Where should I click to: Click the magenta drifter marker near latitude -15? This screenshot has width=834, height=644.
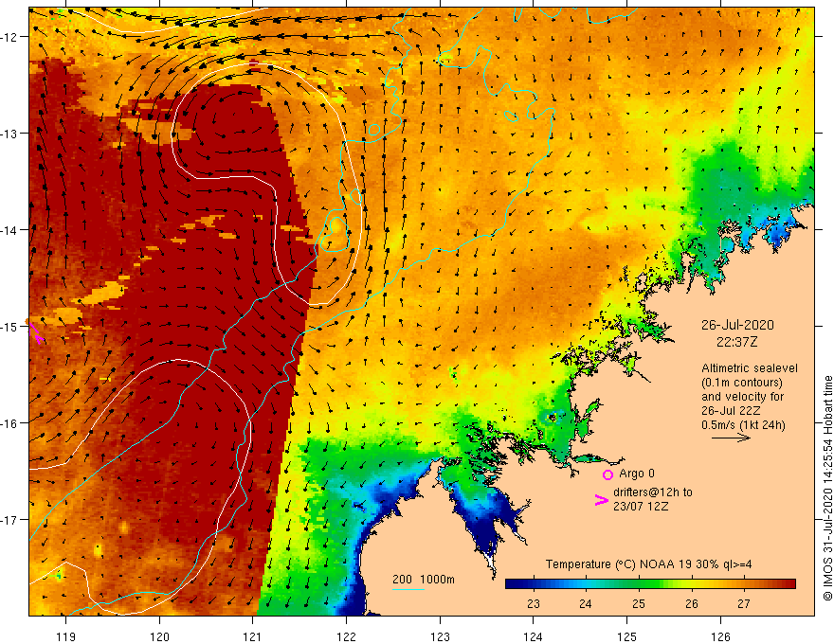35,332
